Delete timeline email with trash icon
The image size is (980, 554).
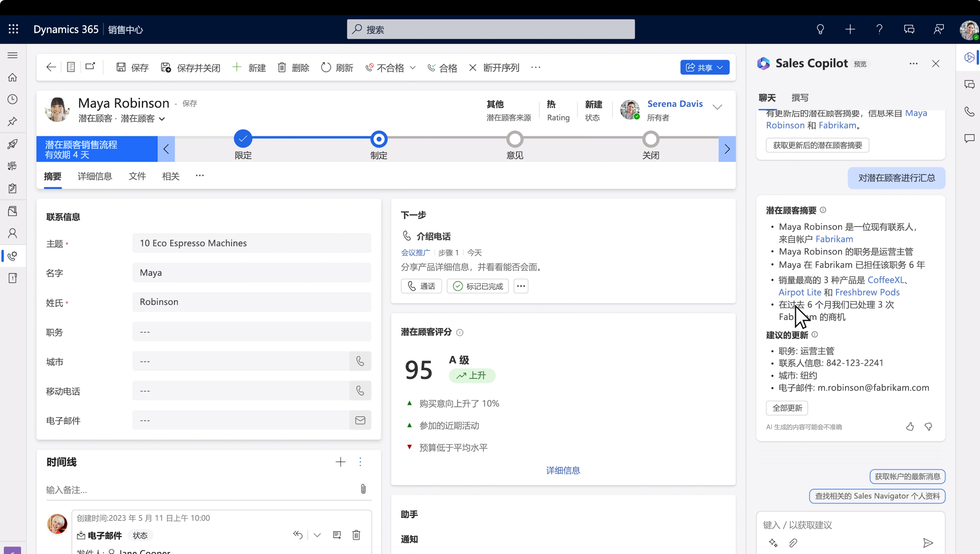coord(356,535)
